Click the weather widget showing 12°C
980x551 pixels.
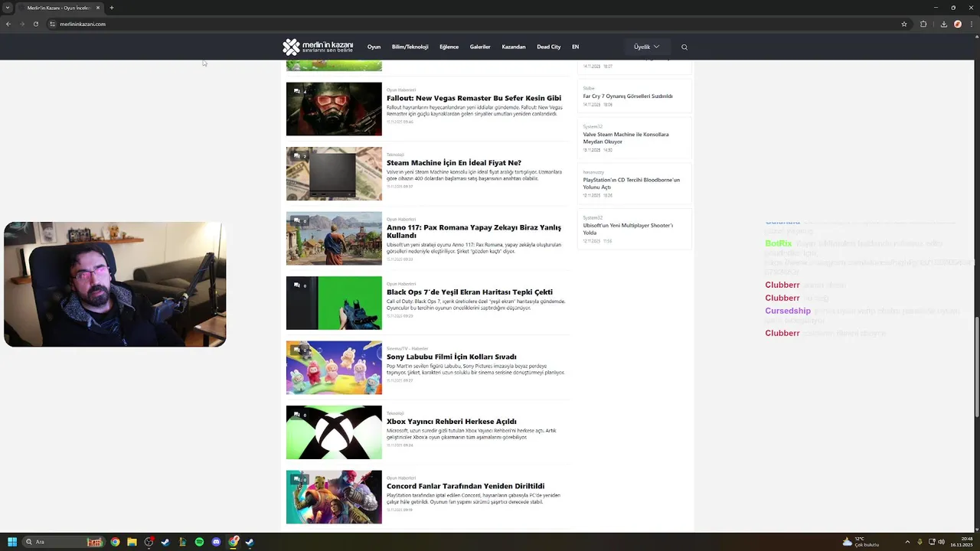[861, 542]
